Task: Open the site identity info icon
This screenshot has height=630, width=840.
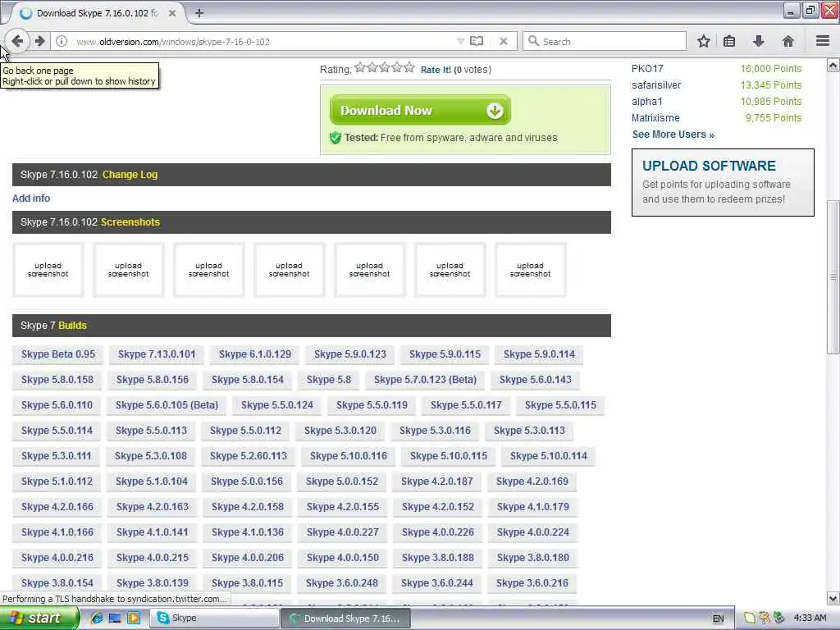Action: (62, 41)
